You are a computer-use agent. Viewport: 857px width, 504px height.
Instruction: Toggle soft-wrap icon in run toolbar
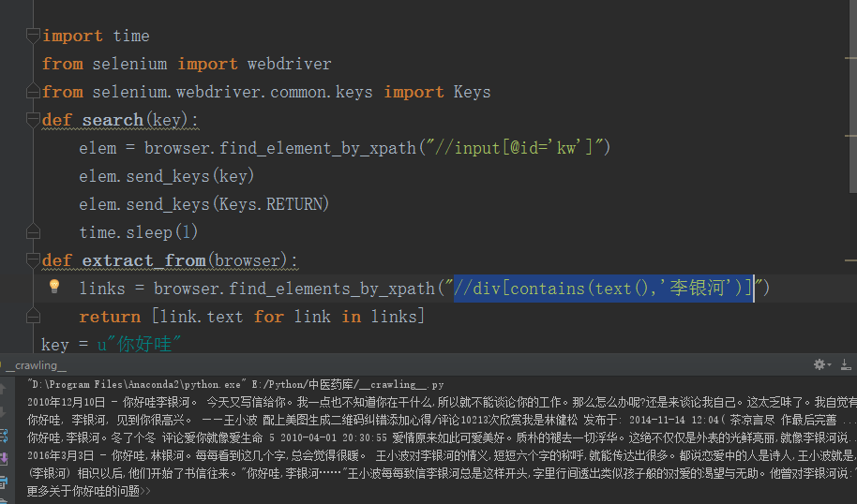(6, 436)
